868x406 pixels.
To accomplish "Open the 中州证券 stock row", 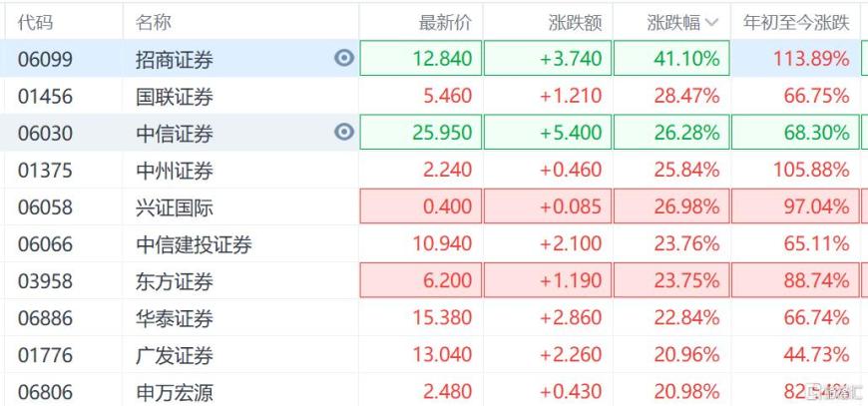I will coord(175,171).
